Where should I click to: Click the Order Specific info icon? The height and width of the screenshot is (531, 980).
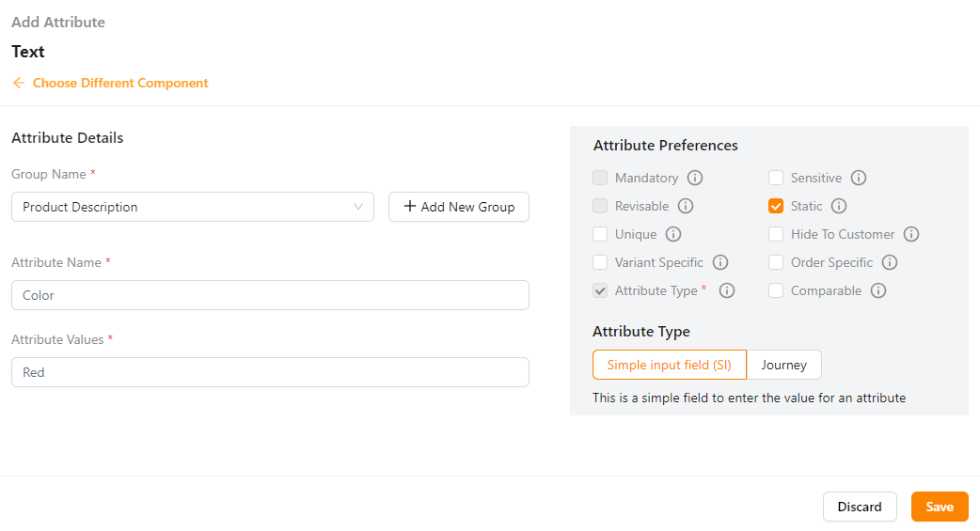tap(890, 262)
